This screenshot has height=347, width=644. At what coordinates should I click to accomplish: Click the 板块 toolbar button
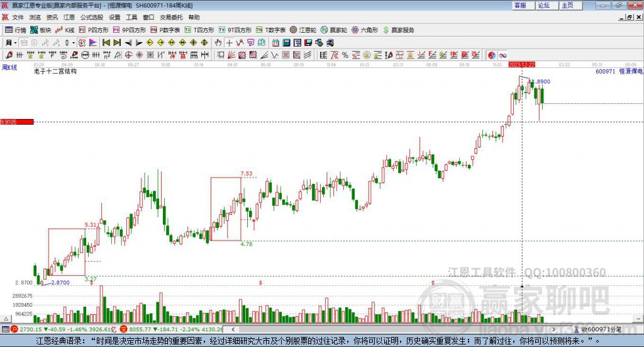click(40, 30)
